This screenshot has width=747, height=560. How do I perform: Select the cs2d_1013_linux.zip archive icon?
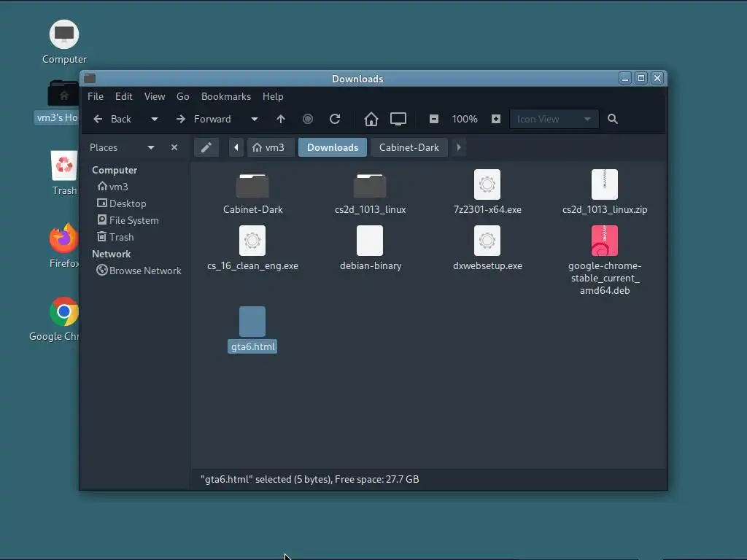[605, 184]
